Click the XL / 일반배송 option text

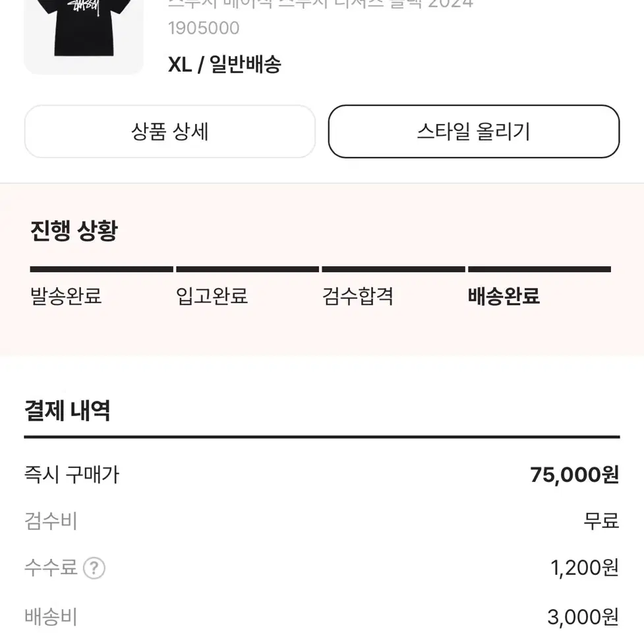pyautogui.click(x=225, y=65)
